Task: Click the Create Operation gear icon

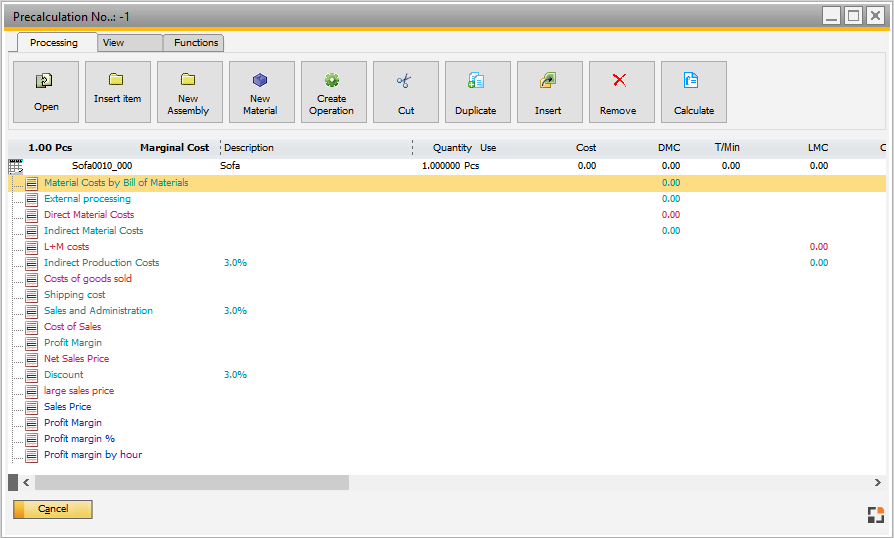Action: [x=332, y=81]
